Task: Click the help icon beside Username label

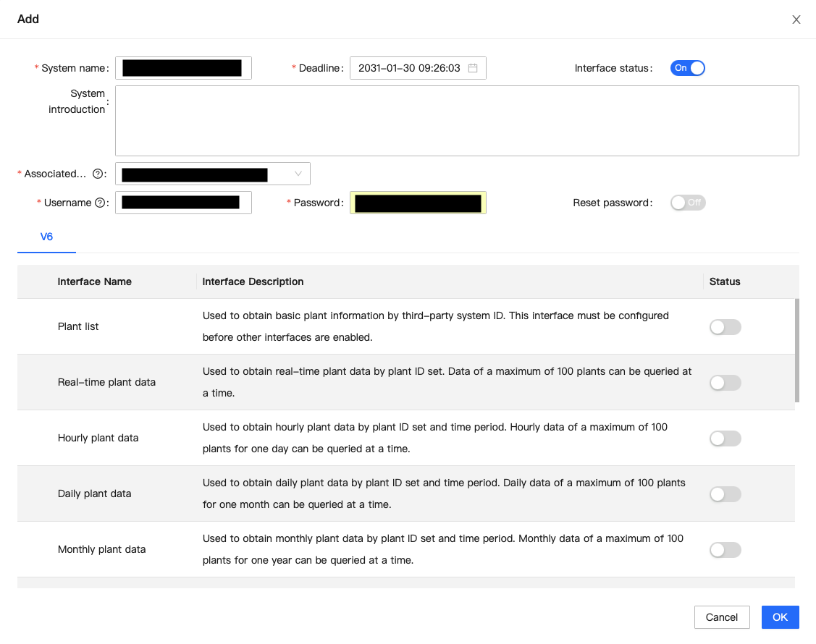Action: point(100,203)
